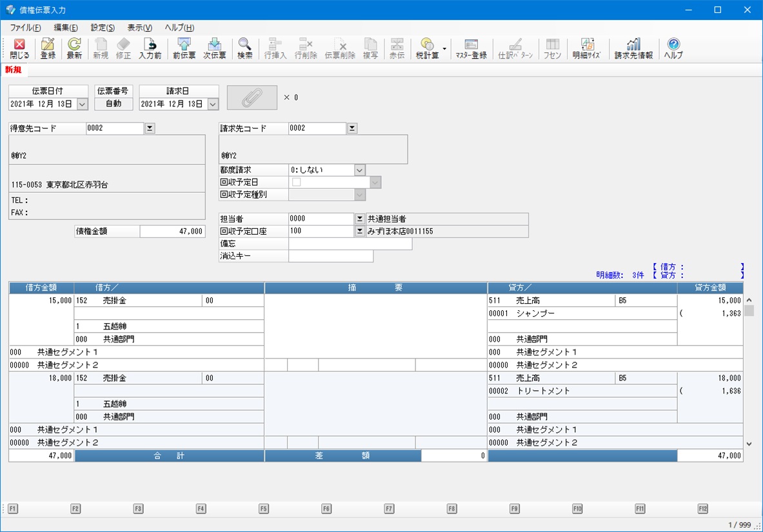Expand the 都度請求 combo box

coord(360,170)
